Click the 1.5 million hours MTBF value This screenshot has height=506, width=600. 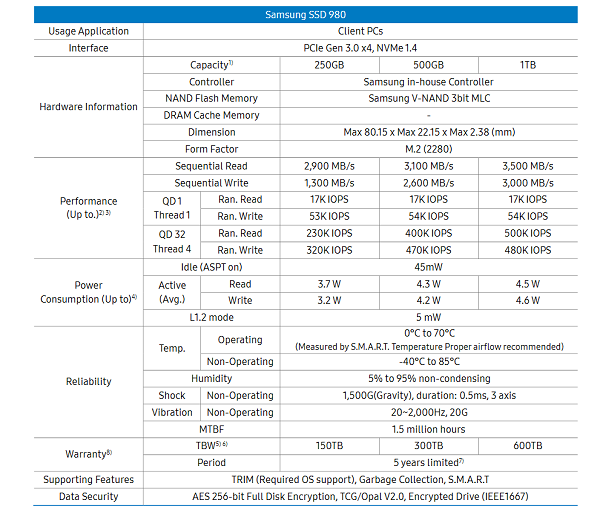tap(429, 429)
